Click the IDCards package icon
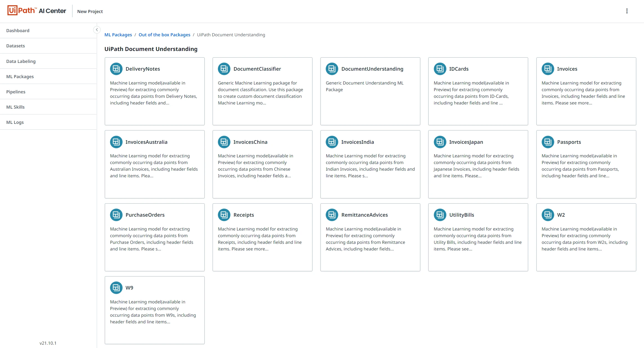This screenshot has height=348, width=644. [440, 69]
